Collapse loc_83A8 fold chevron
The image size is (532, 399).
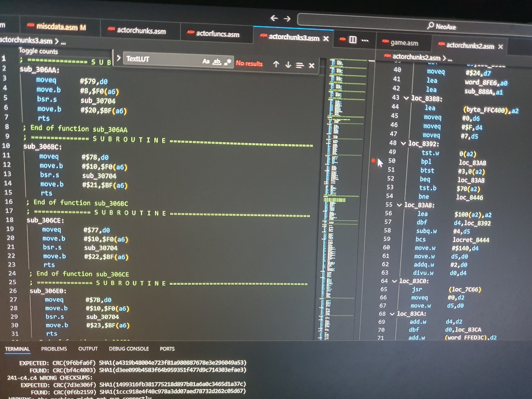point(399,205)
